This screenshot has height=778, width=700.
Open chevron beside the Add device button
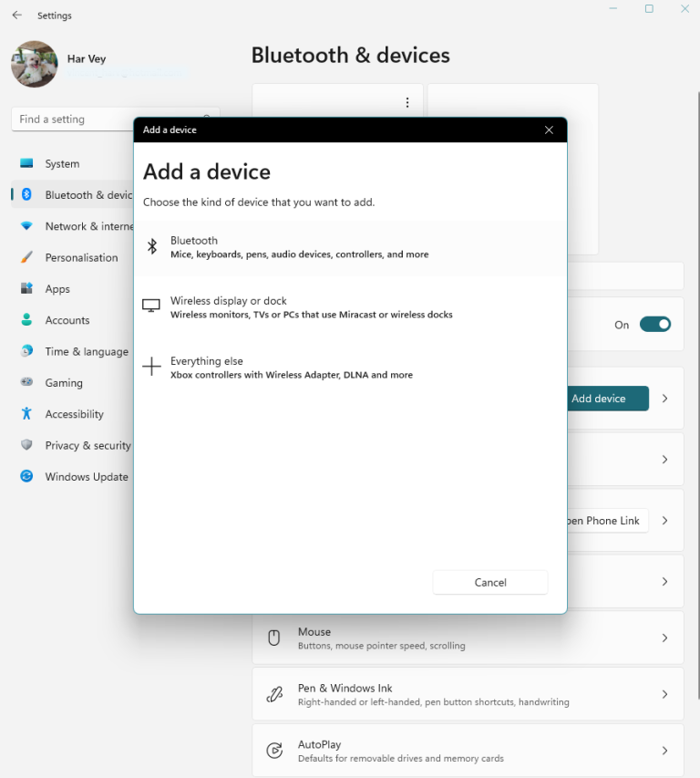click(664, 399)
